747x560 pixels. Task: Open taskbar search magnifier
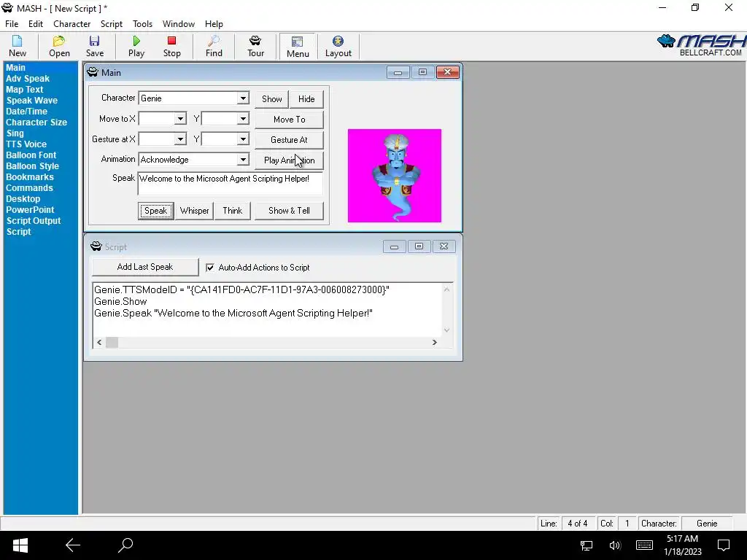click(x=125, y=545)
